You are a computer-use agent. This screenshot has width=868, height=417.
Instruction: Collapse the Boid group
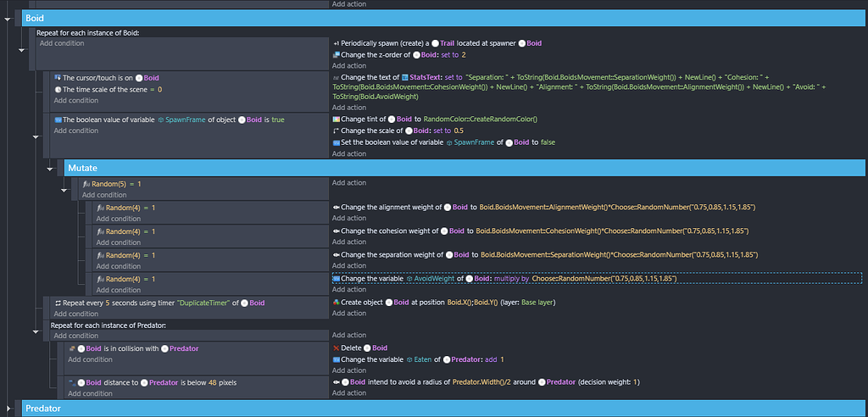coord(8,18)
